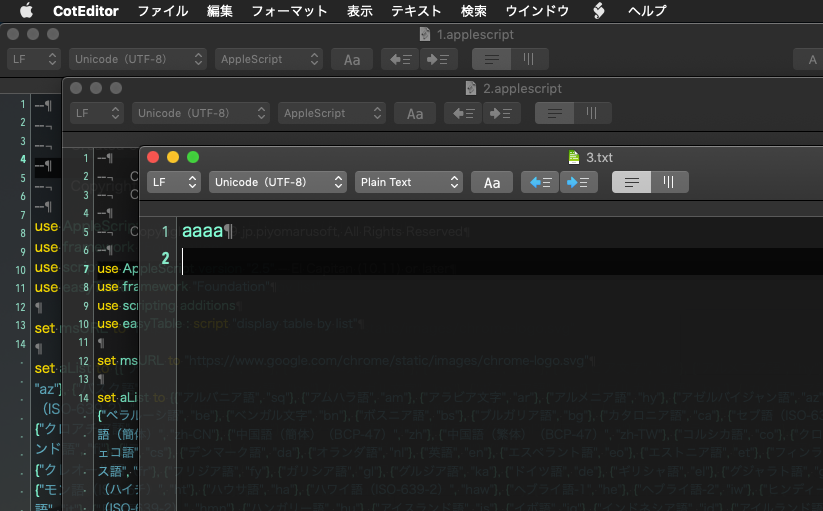Click line number 4 in 1.applescript gutter
823x511 pixels.
coord(23,159)
